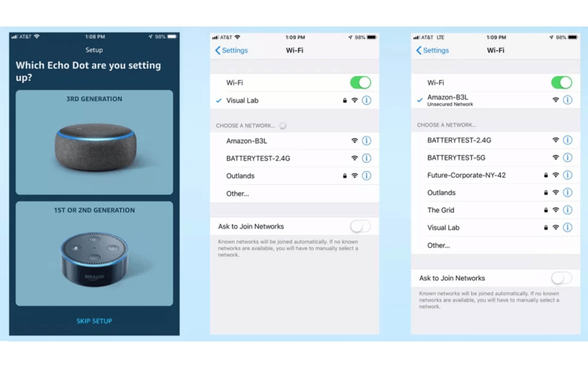This screenshot has width=588, height=368.
Task: Join the Amazon-B3L network in middle screen
Action: point(247,141)
